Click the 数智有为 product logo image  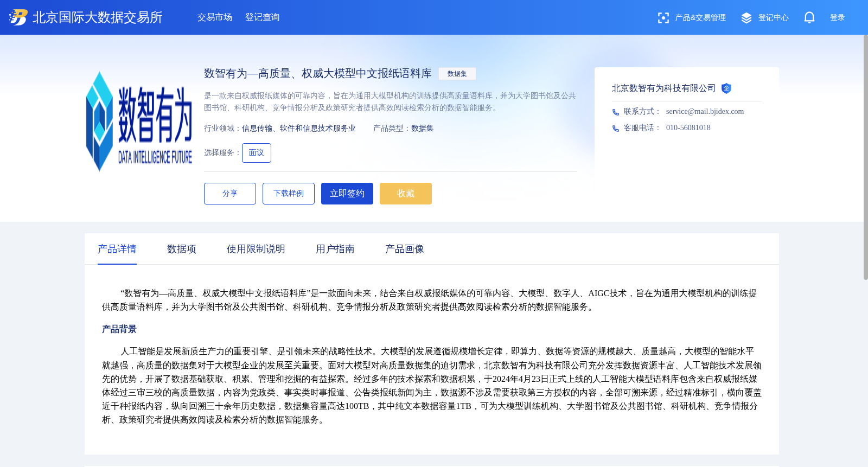(x=139, y=121)
